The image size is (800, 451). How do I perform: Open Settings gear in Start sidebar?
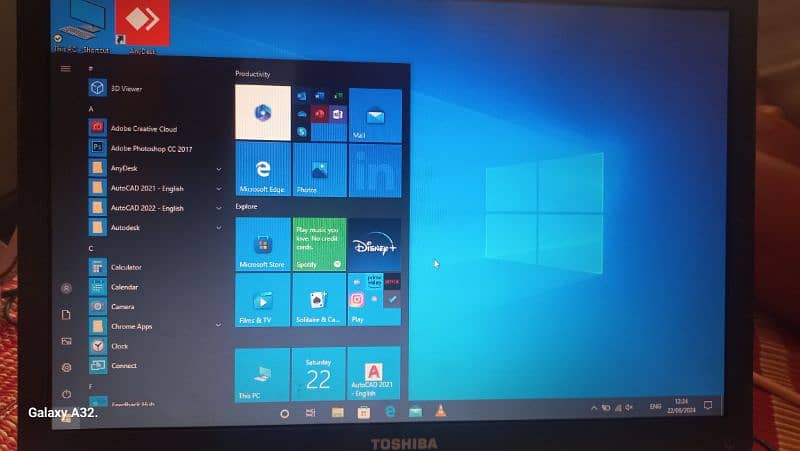tap(66, 367)
